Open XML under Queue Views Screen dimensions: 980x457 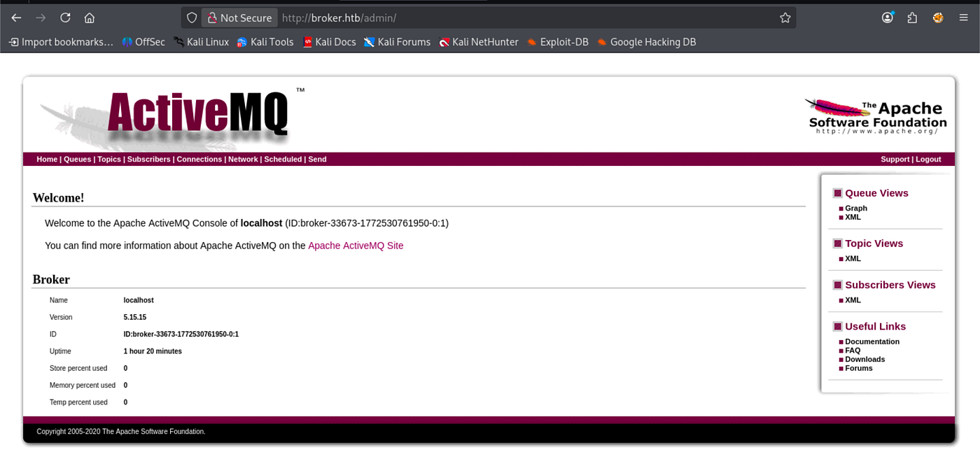(x=853, y=217)
